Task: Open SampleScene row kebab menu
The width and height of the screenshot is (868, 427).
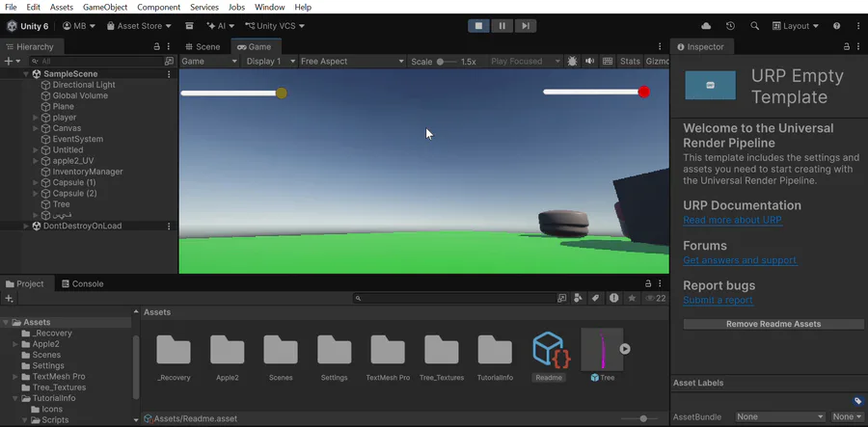Action: (x=169, y=73)
